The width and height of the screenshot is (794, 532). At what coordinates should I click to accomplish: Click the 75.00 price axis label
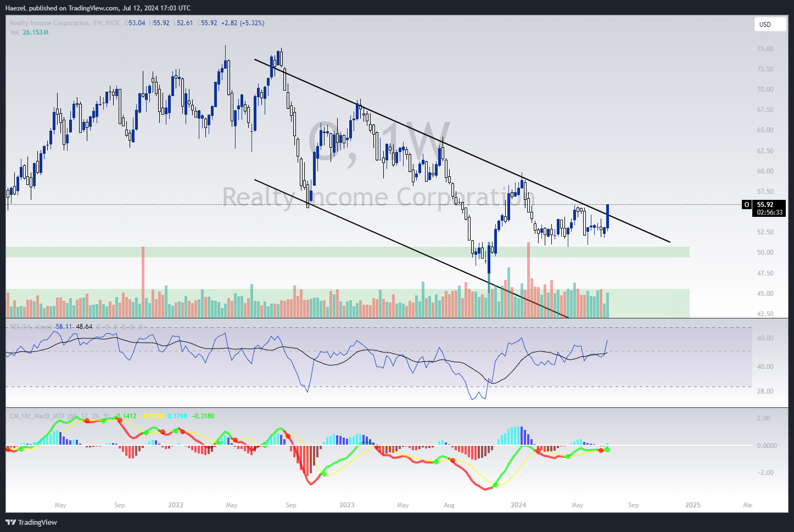(x=765, y=49)
